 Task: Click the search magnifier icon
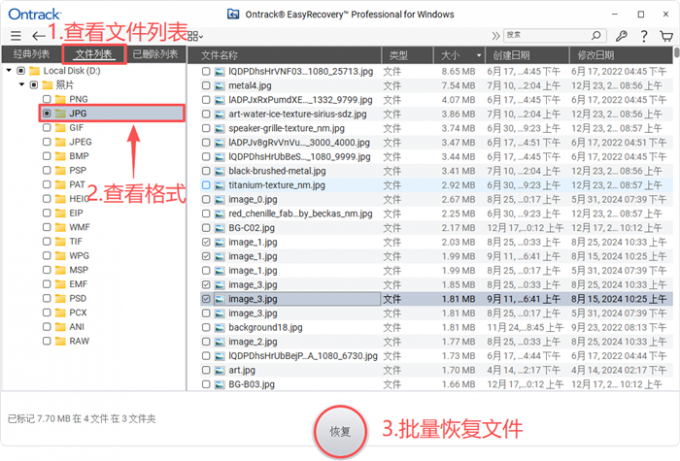(x=596, y=35)
